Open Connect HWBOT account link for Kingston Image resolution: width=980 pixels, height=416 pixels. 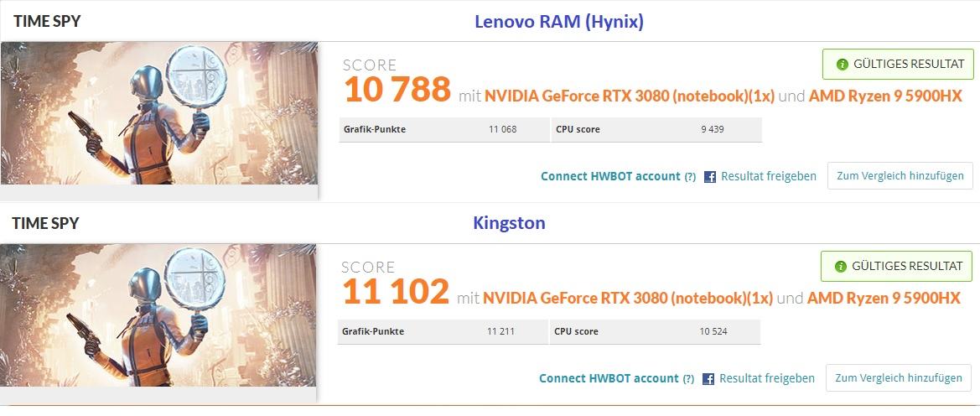608,378
